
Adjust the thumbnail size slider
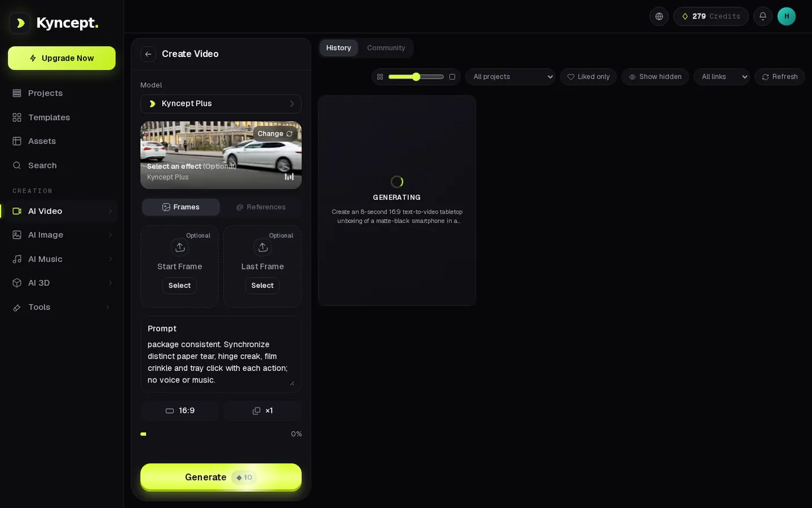[x=416, y=77]
